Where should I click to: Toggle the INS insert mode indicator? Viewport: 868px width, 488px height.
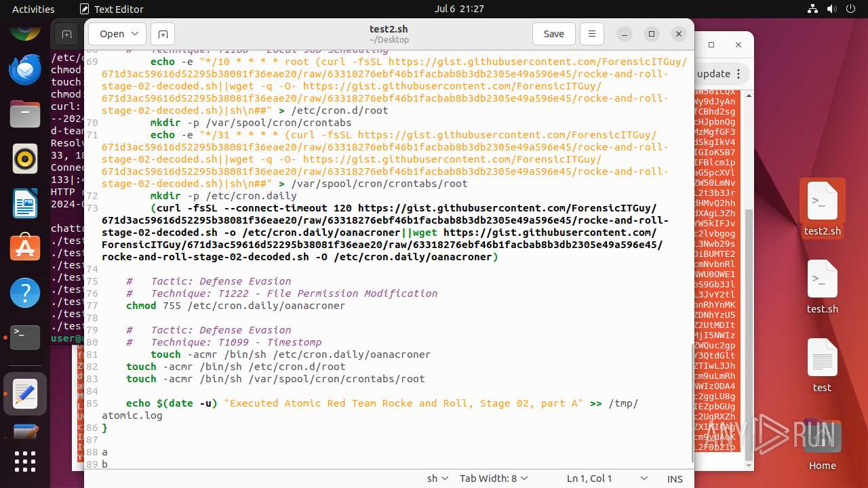pyautogui.click(x=675, y=479)
